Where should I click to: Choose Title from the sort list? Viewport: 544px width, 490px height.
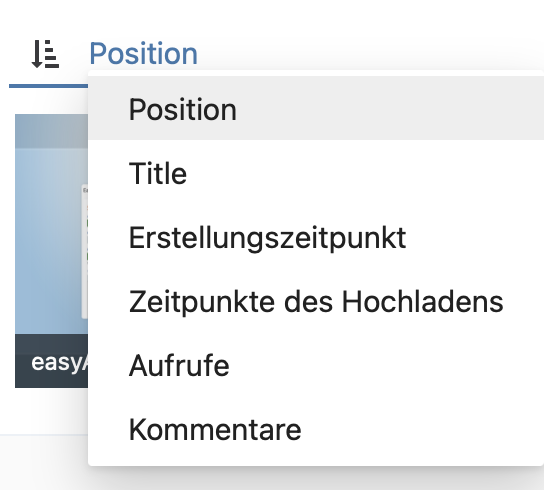(316, 173)
